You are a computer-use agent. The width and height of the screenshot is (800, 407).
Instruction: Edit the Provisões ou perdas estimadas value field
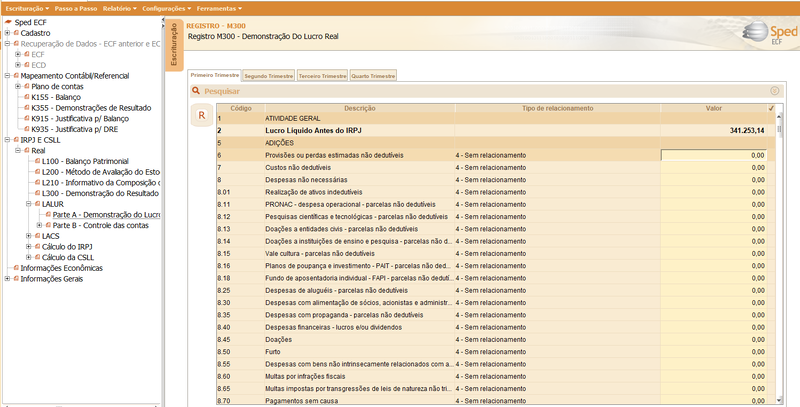[714, 155]
